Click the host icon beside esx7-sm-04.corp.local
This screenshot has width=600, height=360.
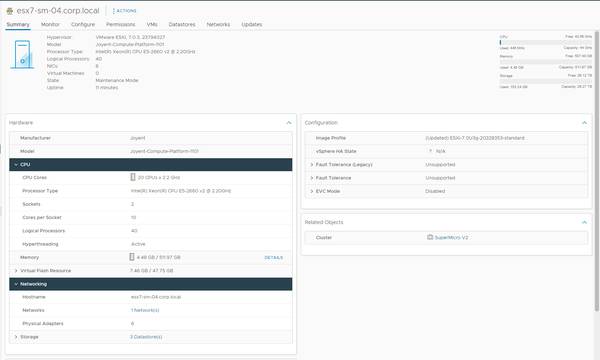click(x=10, y=11)
